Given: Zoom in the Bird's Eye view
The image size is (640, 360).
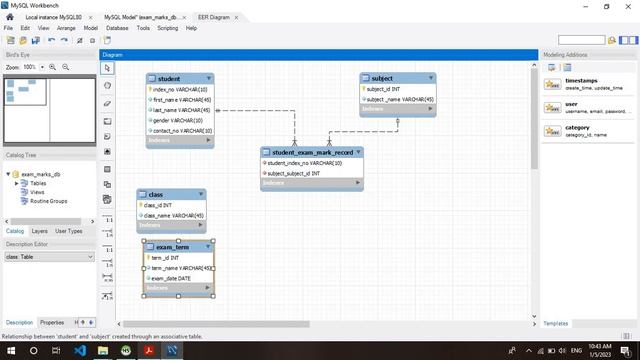Looking at the screenshot, I should pos(53,67).
